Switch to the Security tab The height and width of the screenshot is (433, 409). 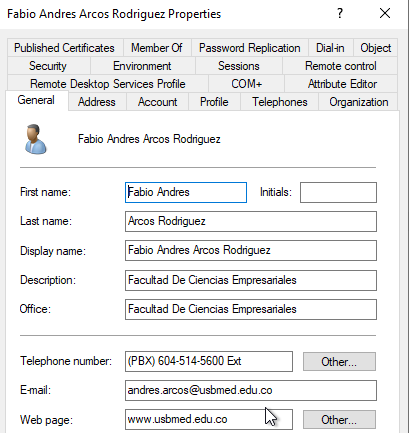[48, 66]
